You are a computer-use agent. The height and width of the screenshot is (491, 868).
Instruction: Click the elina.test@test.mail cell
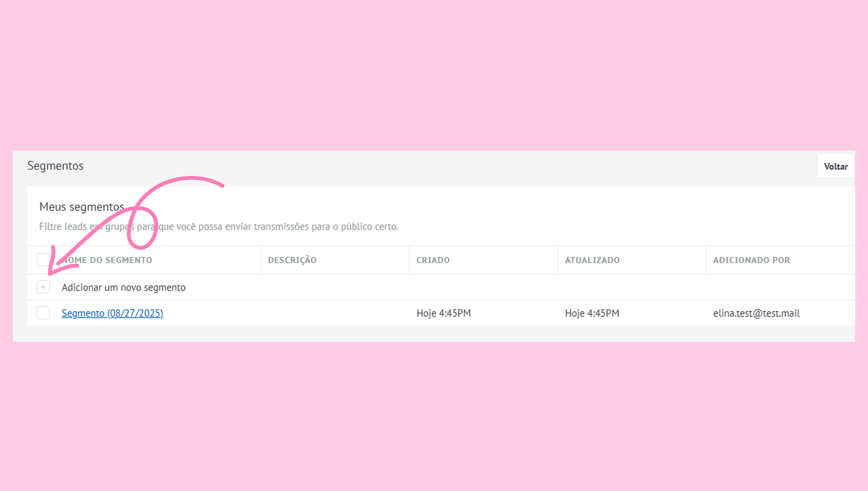pyautogui.click(x=756, y=313)
